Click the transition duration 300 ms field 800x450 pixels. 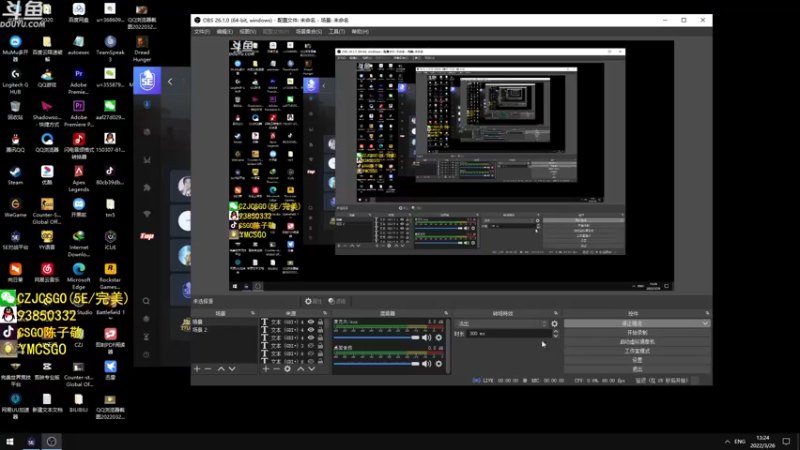pos(509,334)
